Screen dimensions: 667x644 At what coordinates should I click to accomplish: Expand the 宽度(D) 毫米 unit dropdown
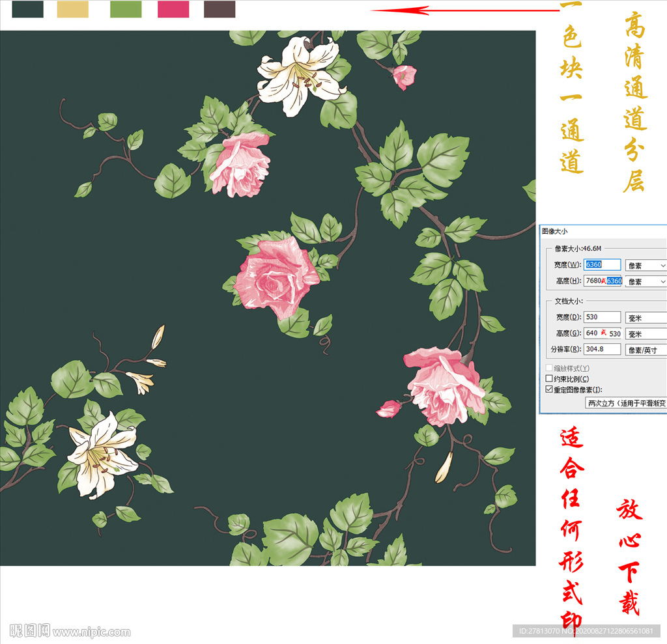point(646,318)
